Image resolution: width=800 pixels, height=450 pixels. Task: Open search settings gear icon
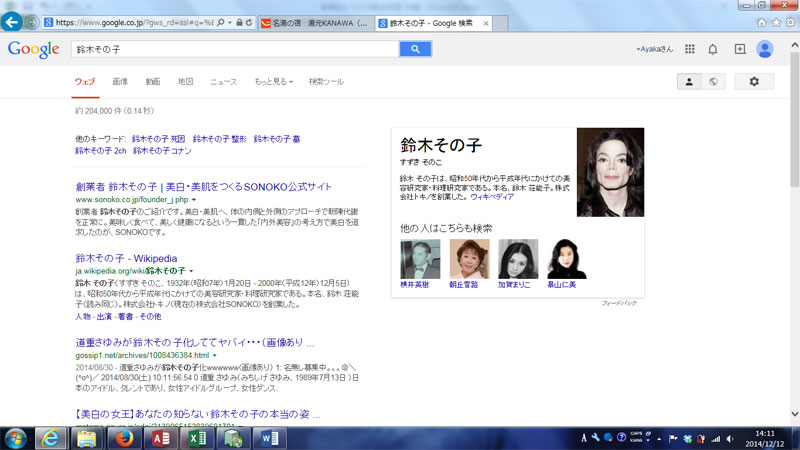coord(754,82)
